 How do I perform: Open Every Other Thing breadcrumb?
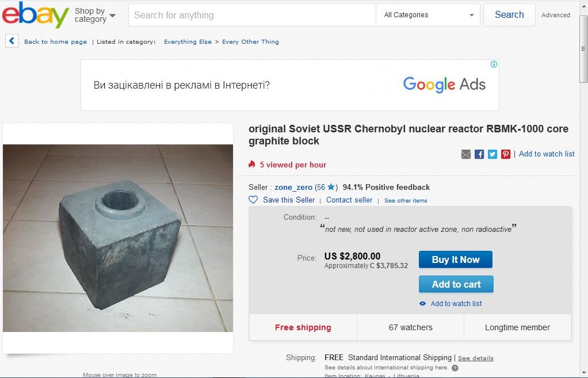point(250,42)
